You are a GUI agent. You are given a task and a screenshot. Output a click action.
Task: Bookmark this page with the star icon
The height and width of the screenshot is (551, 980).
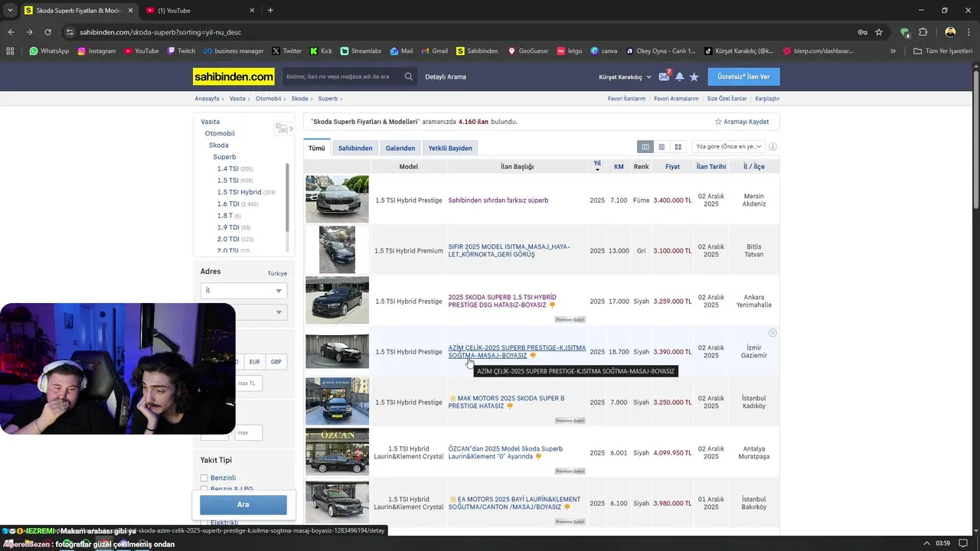pyautogui.click(x=879, y=32)
